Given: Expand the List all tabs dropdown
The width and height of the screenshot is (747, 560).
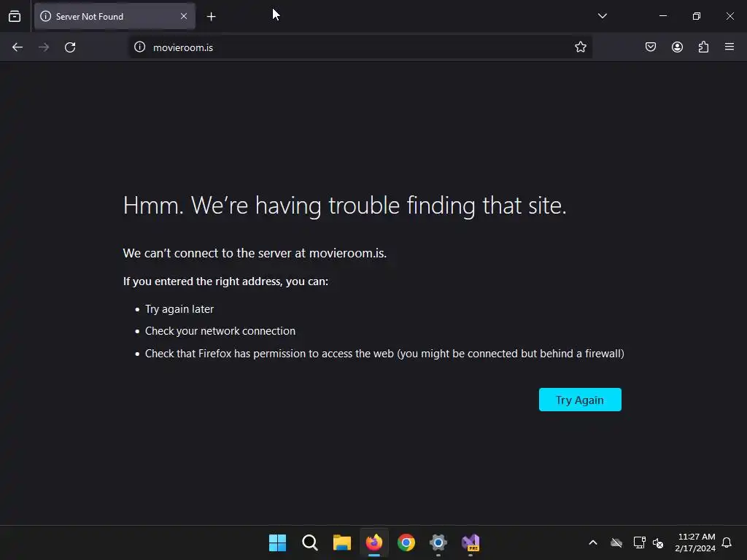Looking at the screenshot, I should (x=602, y=16).
